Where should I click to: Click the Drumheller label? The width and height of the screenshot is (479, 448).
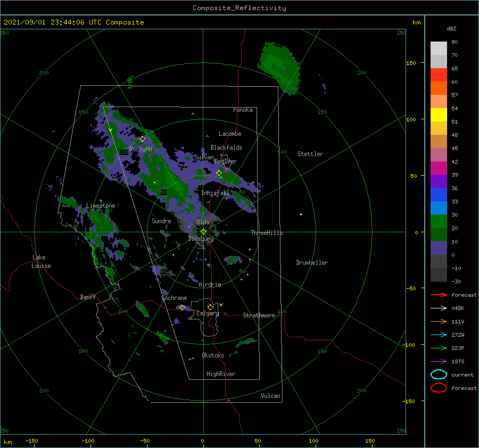point(312,263)
